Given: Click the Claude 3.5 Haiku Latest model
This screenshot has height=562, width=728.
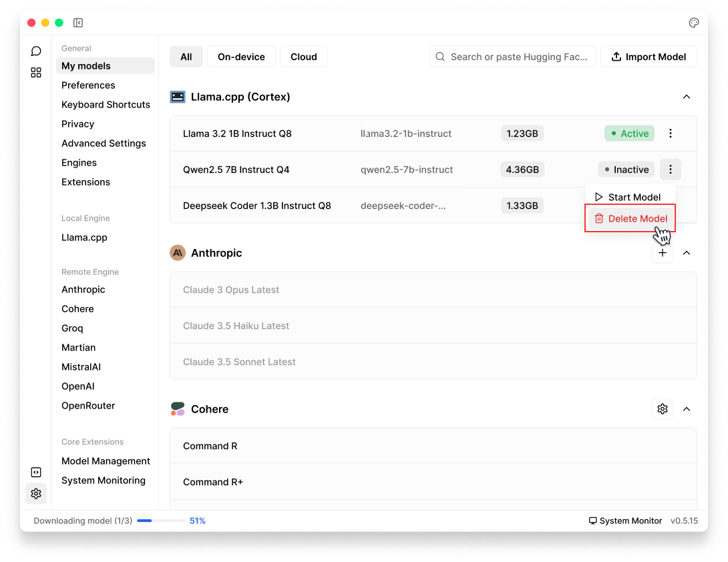Looking at the screenshot, I should click(433, 326).
